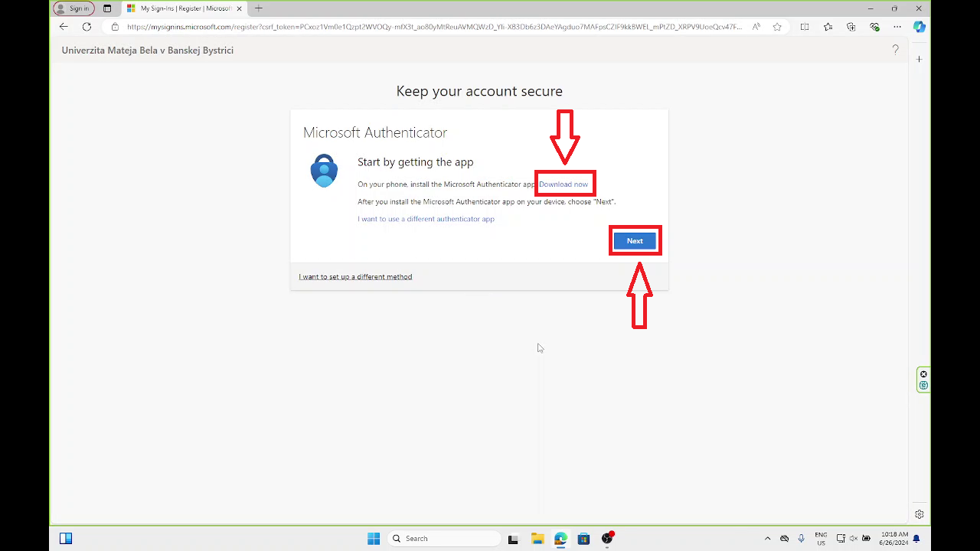This screenshot has height=551, width=980.
Task: Open Microsoft Store from taskbar
Action: (583, 539)
